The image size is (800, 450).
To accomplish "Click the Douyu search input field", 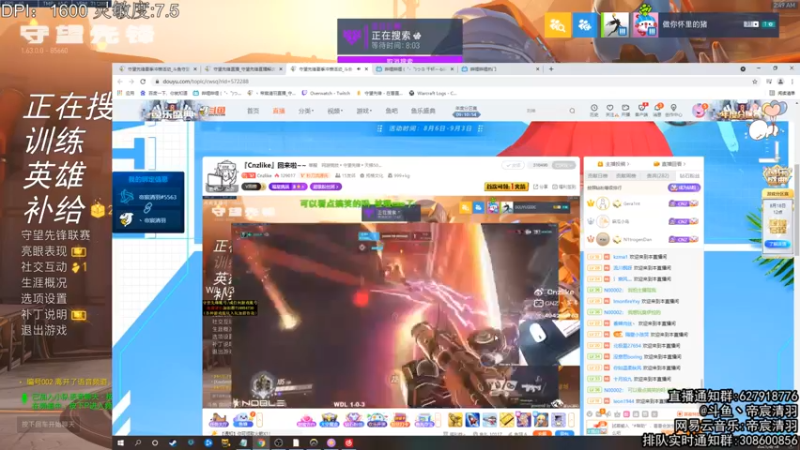I will pos(546,111).
